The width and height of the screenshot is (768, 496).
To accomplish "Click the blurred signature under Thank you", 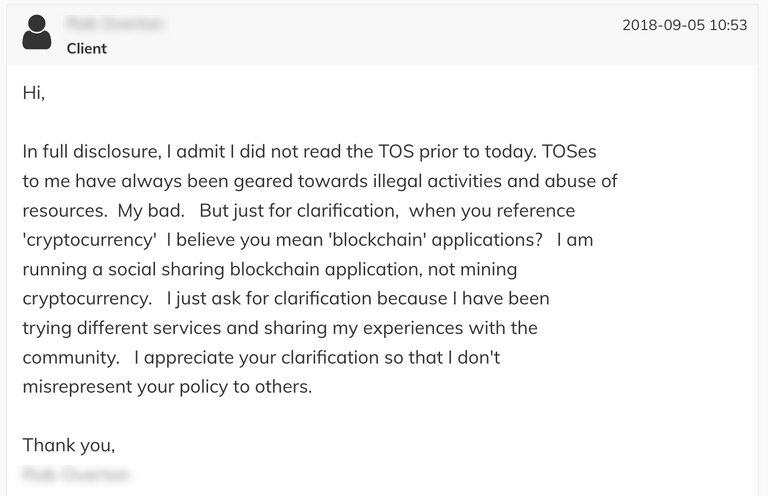I will (77, 474).
